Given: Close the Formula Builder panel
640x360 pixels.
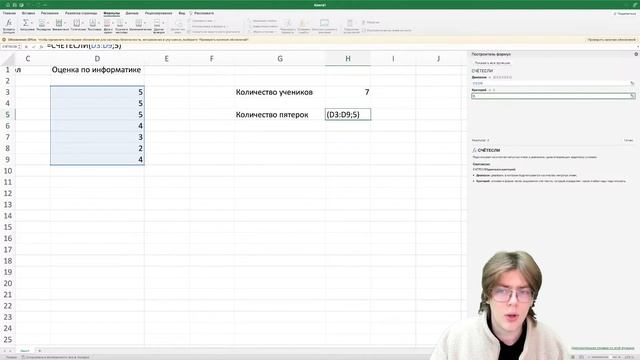Looking at the screenshot, I should (x=636, y=54).
